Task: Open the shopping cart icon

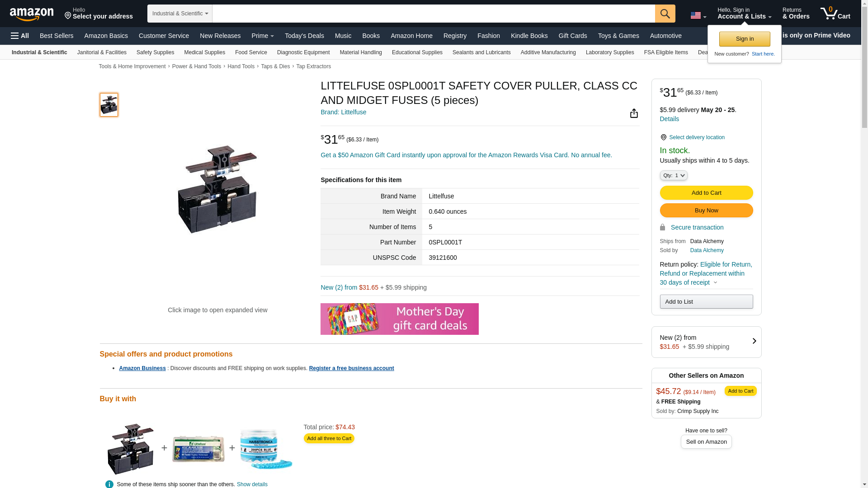Action: point(835,14)
